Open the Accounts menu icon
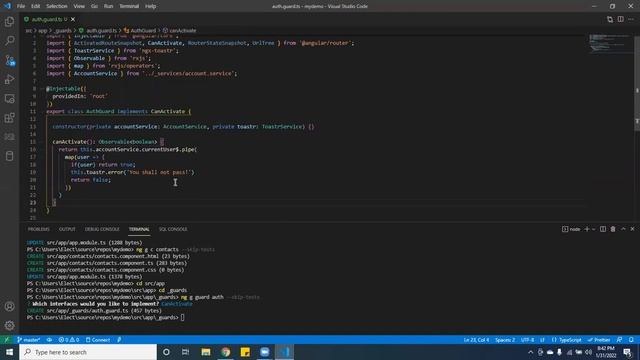Image resolution: width=640 pixels, height=360 pixels. 9,306
